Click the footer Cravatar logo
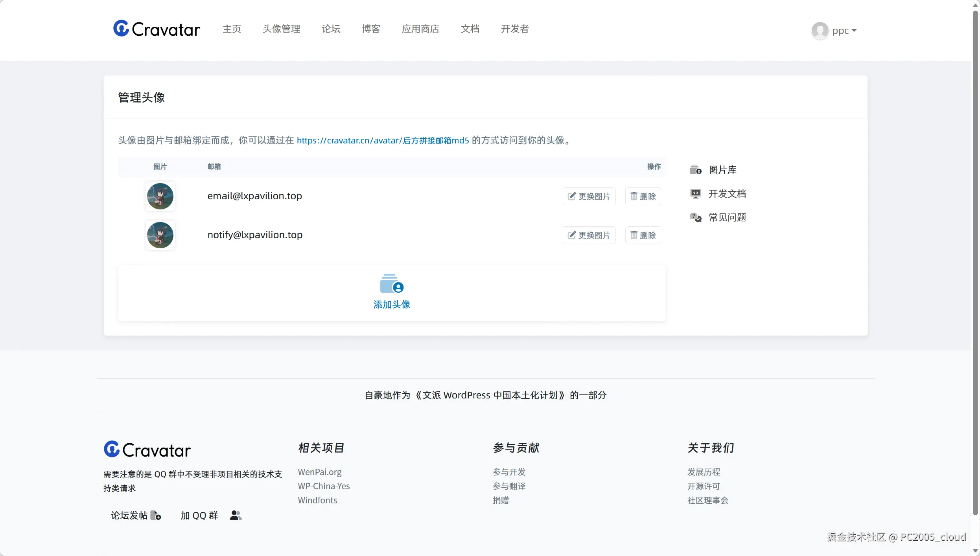The width and height of the screenshot is (980, 556). (x=147, y=450)
